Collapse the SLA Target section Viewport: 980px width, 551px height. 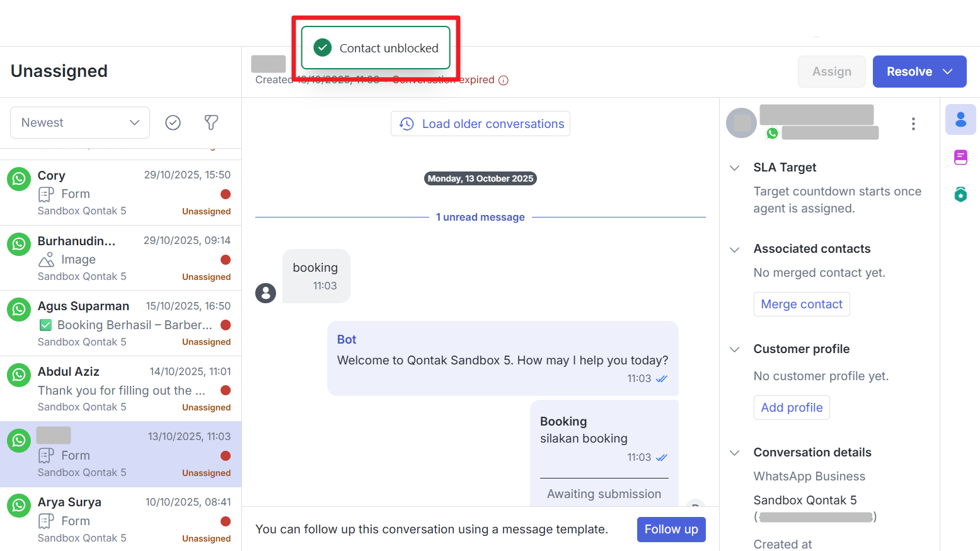(x=734, y=168)
